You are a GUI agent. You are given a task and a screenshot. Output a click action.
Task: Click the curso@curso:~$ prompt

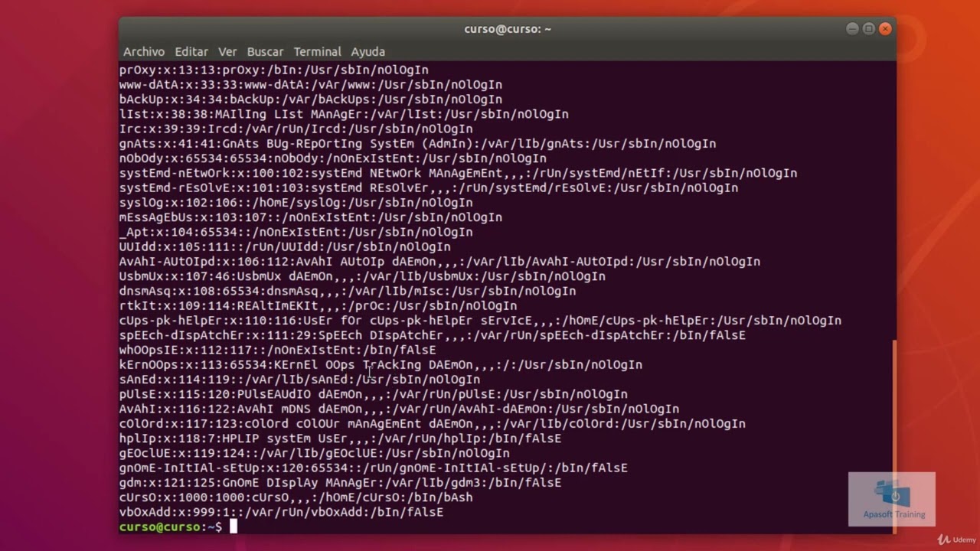point(171,527)
